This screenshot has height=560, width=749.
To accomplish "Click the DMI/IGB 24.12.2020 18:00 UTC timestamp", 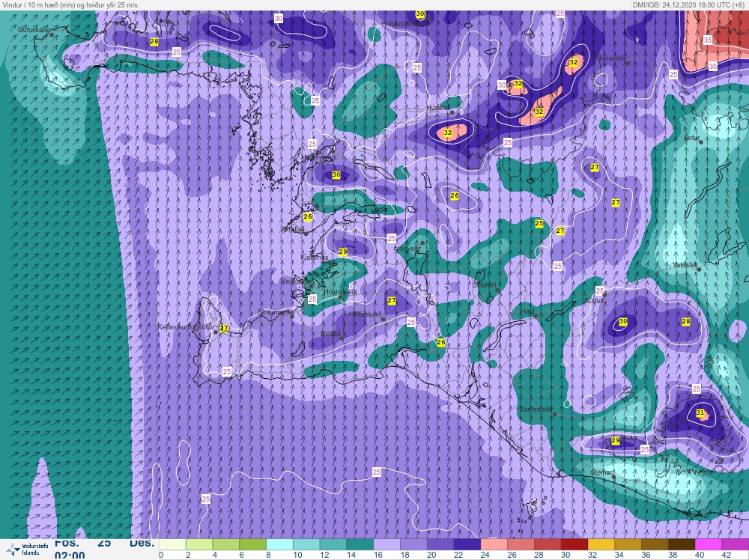I will coord(689,4).
